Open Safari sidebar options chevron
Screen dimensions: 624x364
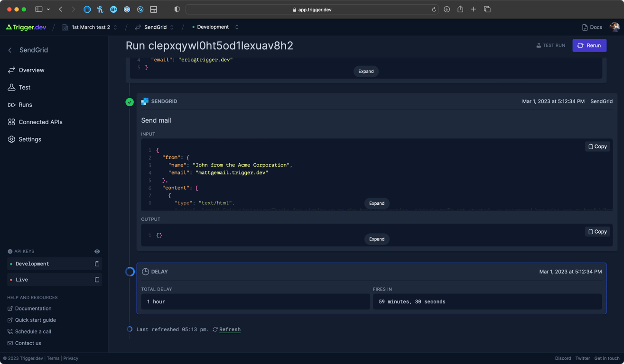pyautogui.click(x=48, y=9)
